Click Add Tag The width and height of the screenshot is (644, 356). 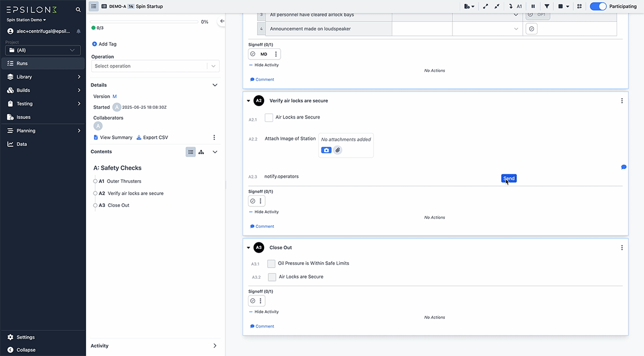coord(104,44)
